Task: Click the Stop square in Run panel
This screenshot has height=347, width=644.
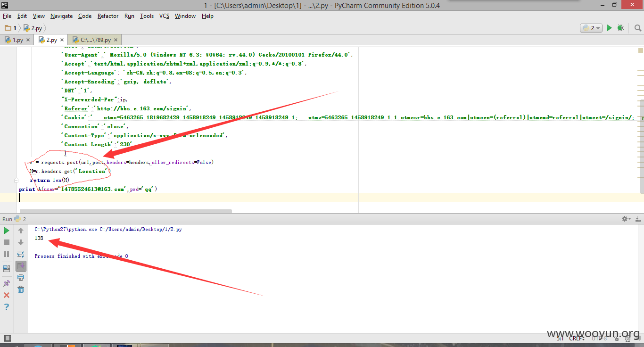Action: pos(7,242)
